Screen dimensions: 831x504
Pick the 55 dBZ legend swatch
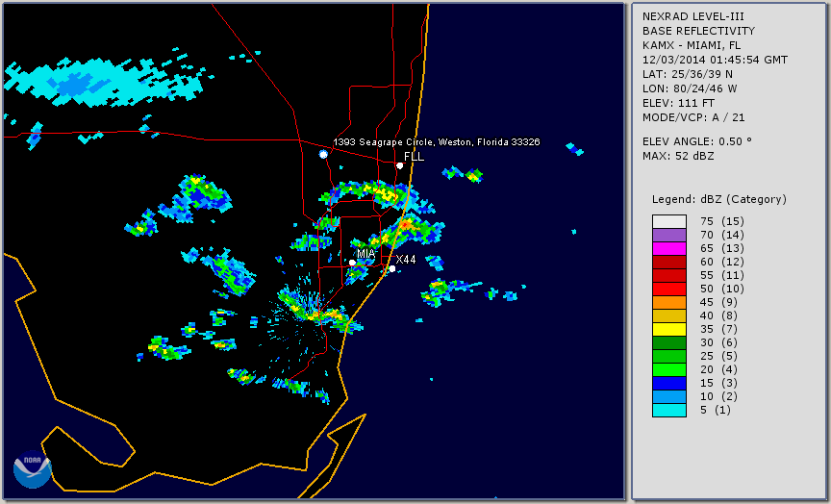click(x=669, y=276)
